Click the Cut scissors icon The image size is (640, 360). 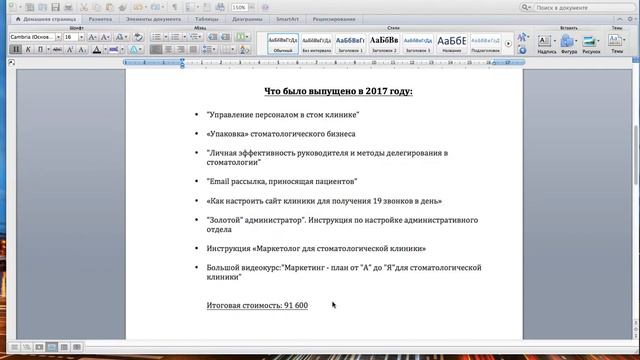84,7
